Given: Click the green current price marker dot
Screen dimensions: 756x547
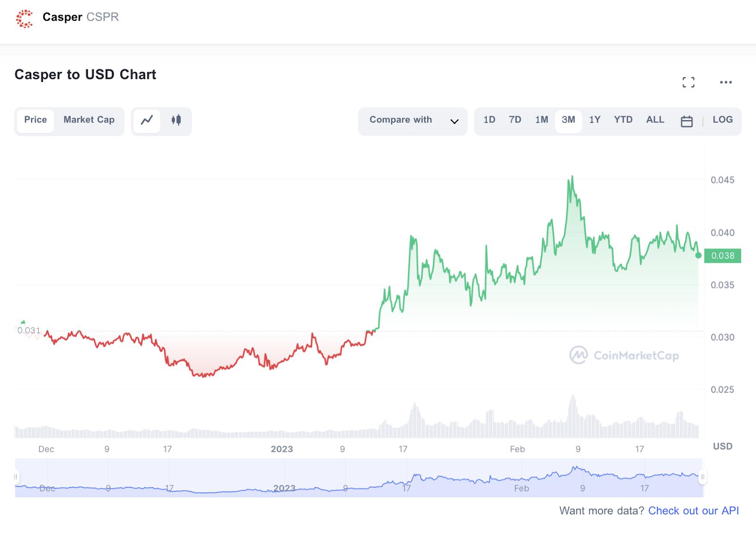Looking at the screenshot, I should 698,255.
